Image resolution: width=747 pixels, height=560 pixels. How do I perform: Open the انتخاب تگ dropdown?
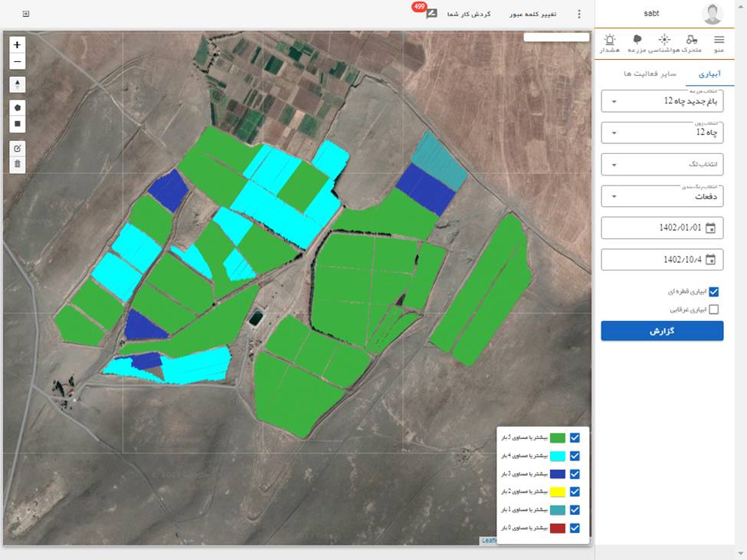(662, 164)
